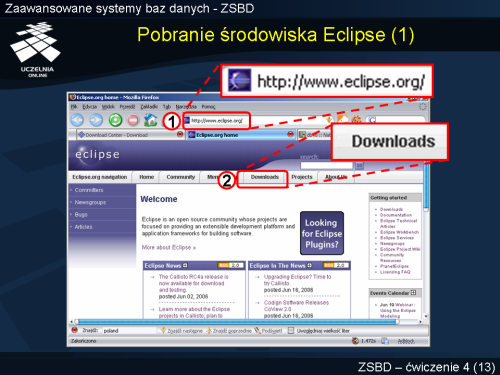Open Licensing FAQ link in Getting started

click(x=395, y=272)
